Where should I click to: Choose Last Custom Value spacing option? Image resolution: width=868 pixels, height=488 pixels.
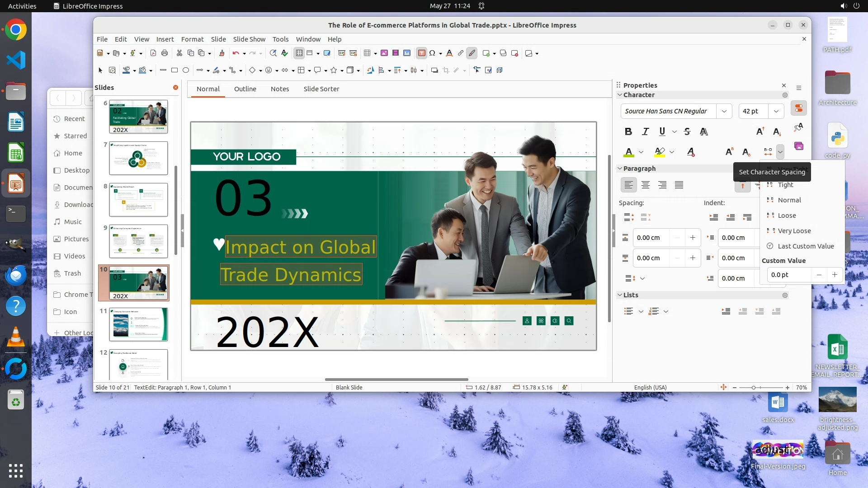(805, 246)
